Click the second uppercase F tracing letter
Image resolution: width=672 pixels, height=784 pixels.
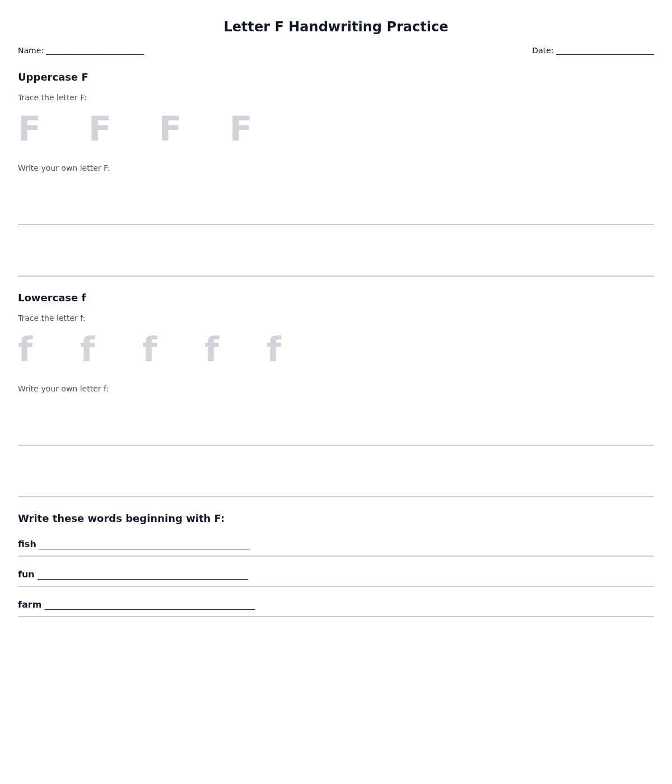100,129
